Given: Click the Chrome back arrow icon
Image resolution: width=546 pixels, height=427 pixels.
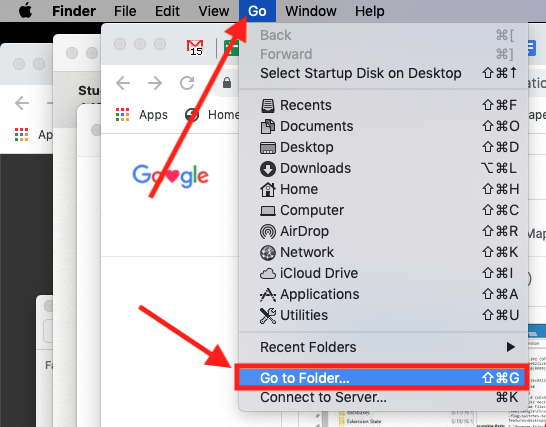Looking at the screenshot, I should (x=123, y=83).
